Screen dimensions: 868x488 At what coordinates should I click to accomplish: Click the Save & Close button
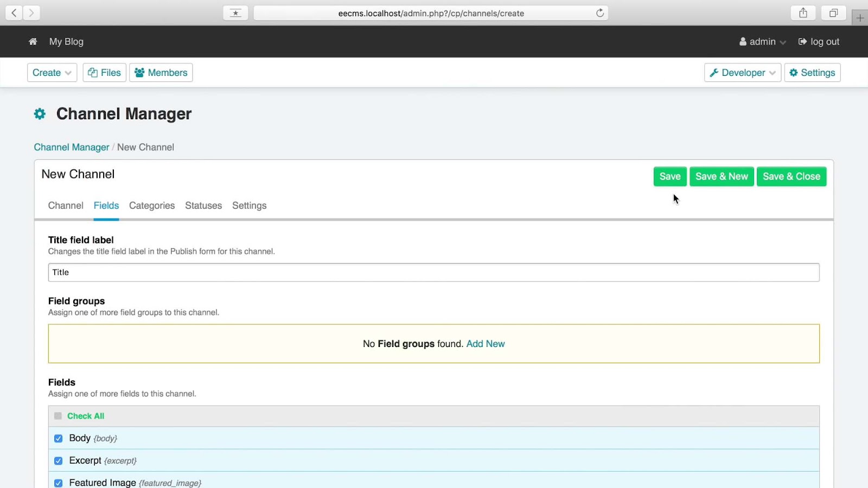792,176
